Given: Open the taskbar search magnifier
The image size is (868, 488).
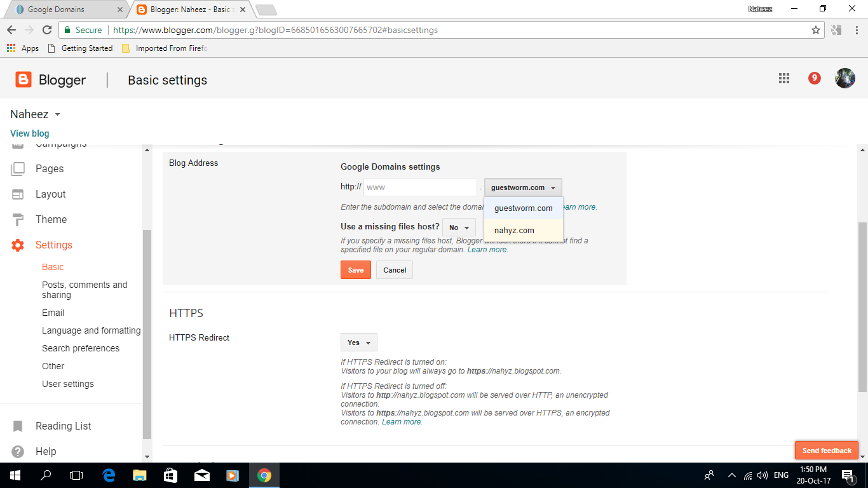Looking at the screenshot, I should click(46, 475).
